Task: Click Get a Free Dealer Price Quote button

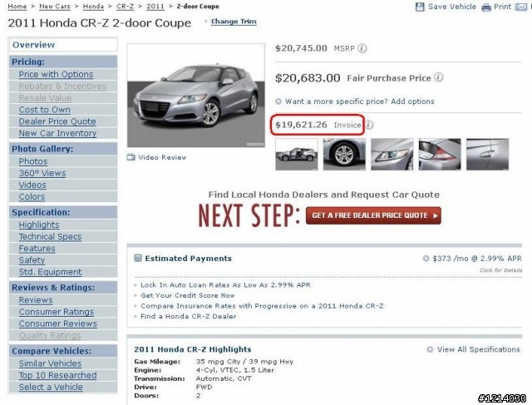Action: [373, 215]
